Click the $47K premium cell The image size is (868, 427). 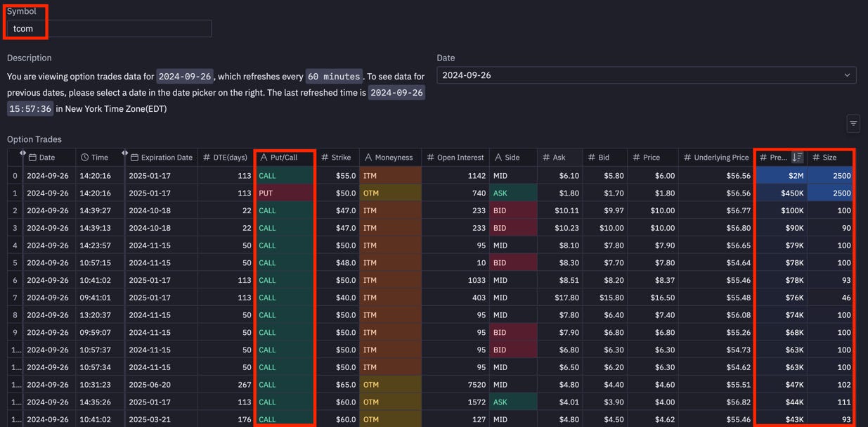pyautogui.click(x=781, y=385)
